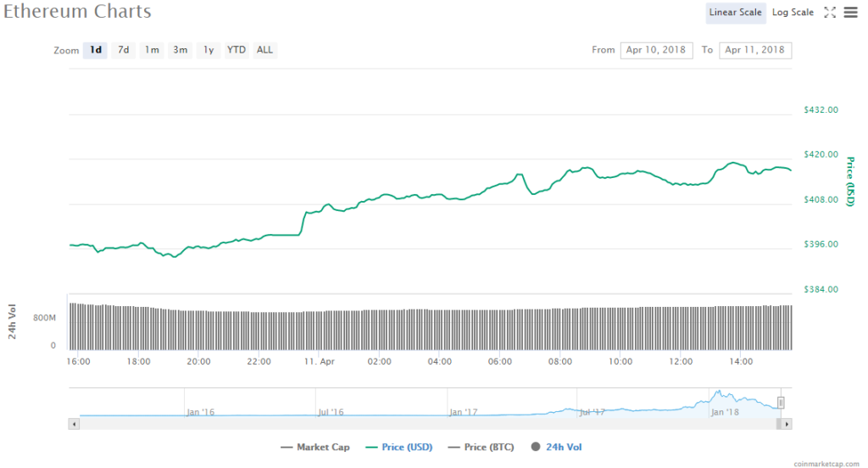Show ALL time range

(x=264, y=50)
